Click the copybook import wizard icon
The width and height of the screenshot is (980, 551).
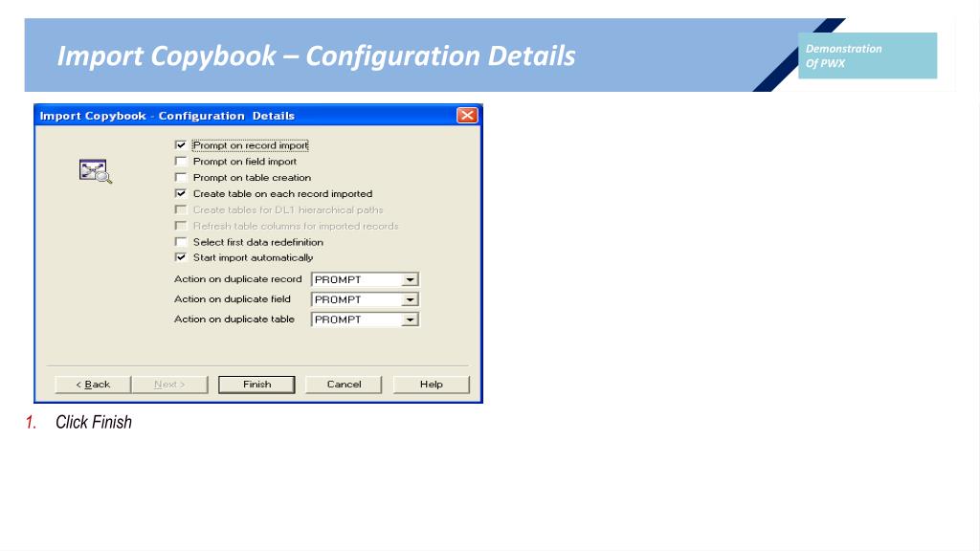click(x=95, y=170)
